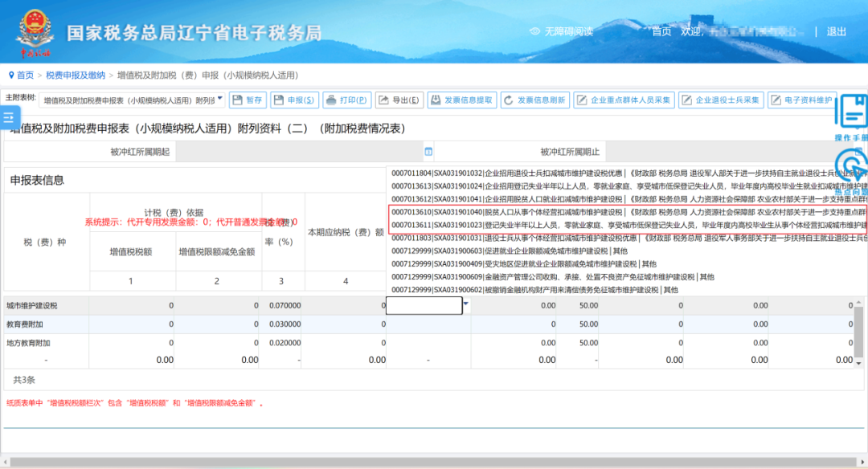Click the dropdown arrow in 城市维护建设税 row

(x=466, y=304)
